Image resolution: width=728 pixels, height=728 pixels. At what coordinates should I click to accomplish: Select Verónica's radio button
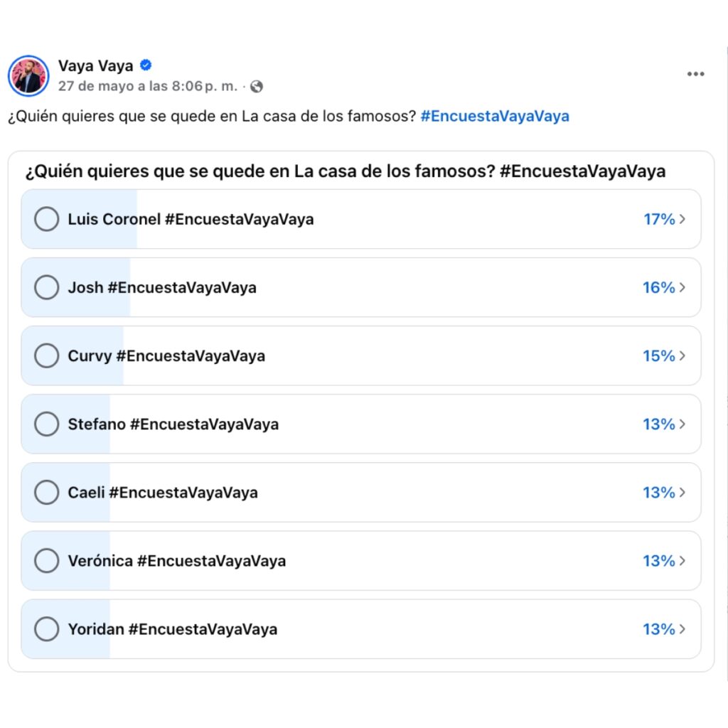tap(46, 560)
